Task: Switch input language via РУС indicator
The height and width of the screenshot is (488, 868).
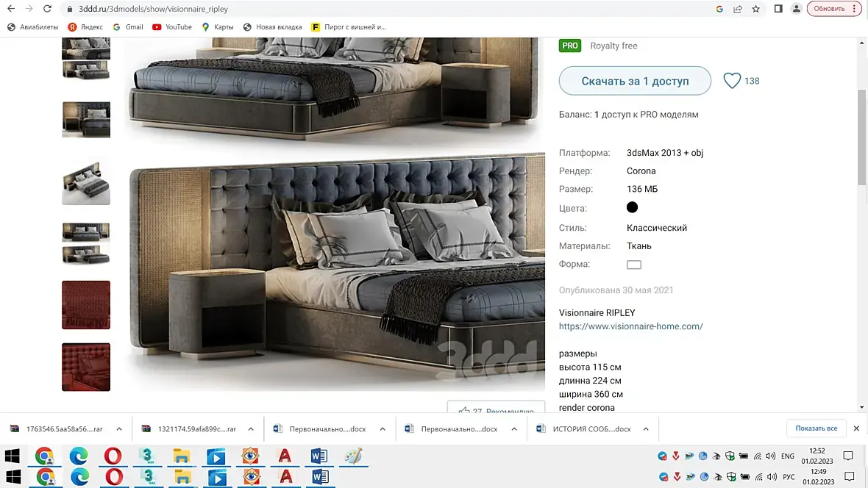Action: tap(789, 477)
